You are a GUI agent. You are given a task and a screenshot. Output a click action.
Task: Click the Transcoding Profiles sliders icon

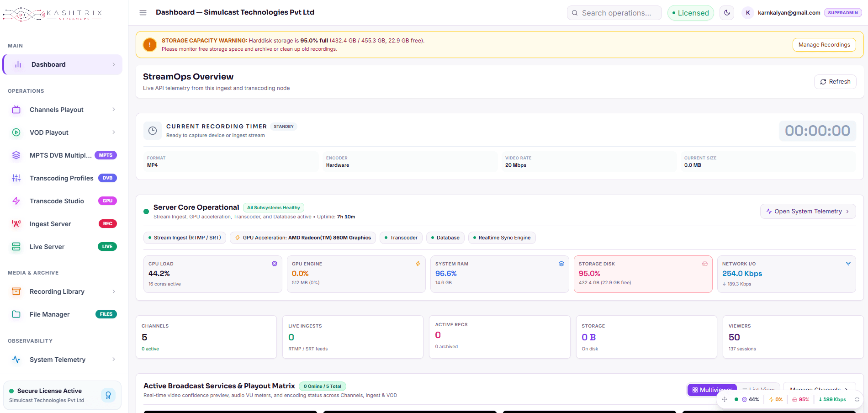[16, 178]
